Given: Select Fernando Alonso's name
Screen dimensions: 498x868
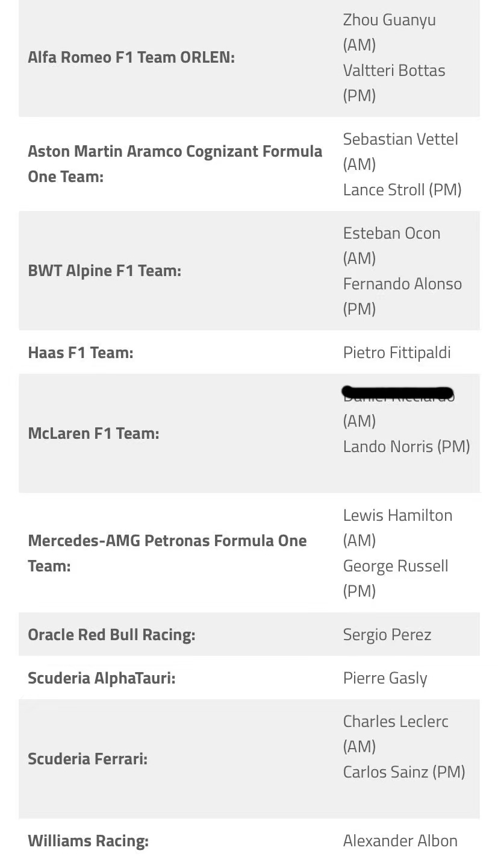Looking at the screenshot, I should tap(402, 284).
